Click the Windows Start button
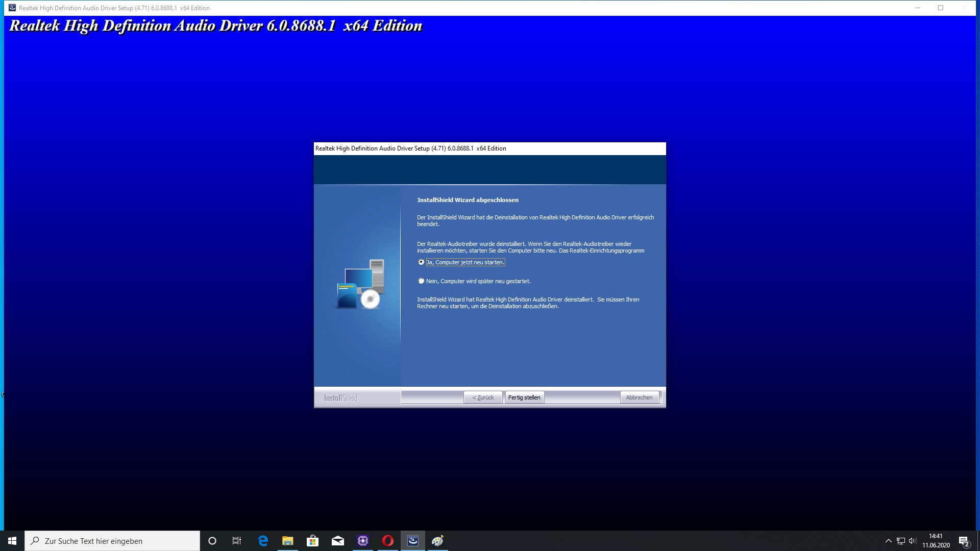This screenshot has height=551, width=980. pyautogui.click(x=12, y=541)
